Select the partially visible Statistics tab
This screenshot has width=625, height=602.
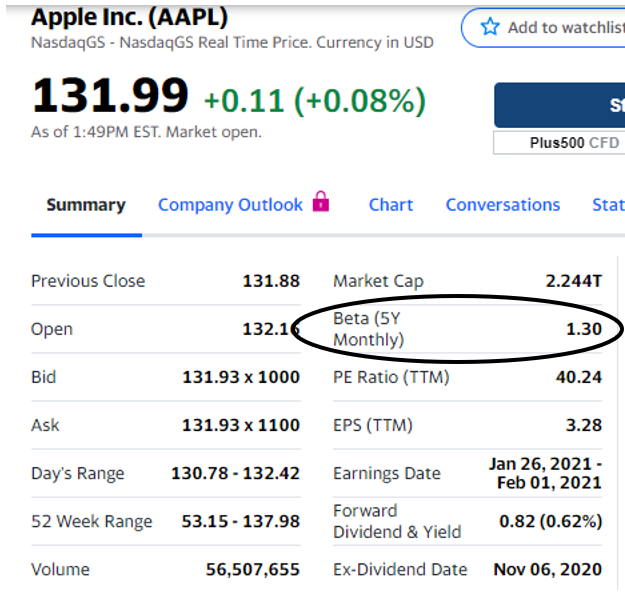608,205
